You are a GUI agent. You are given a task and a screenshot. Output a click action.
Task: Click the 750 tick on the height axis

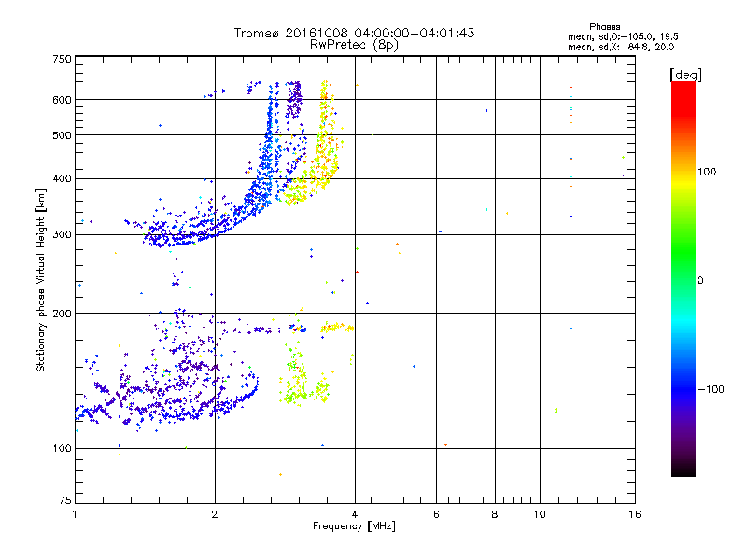coord(62,59)
